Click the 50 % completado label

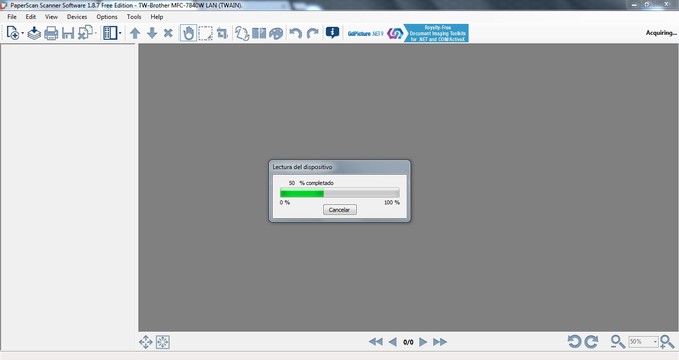311,183
